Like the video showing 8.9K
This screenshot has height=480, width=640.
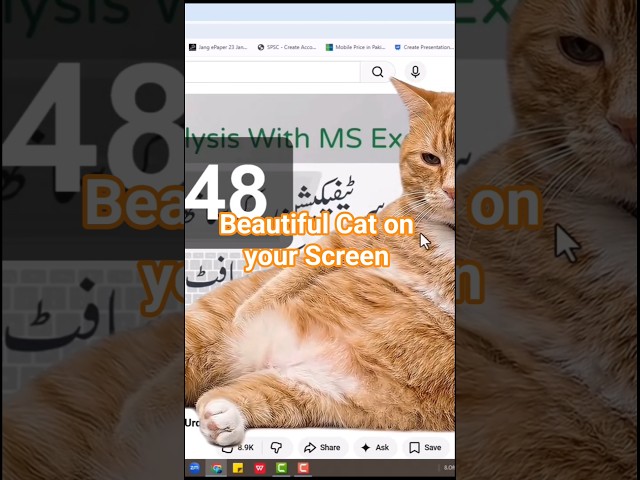(x=238, y=448)
